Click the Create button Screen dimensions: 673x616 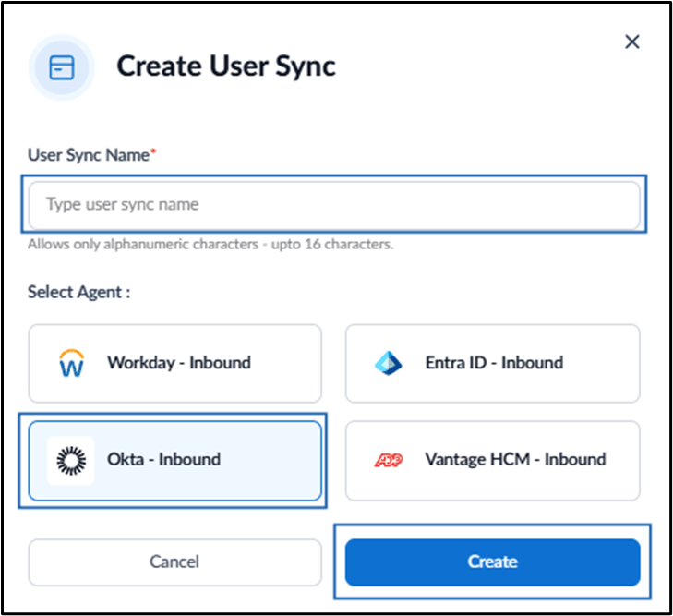(493, 562)
